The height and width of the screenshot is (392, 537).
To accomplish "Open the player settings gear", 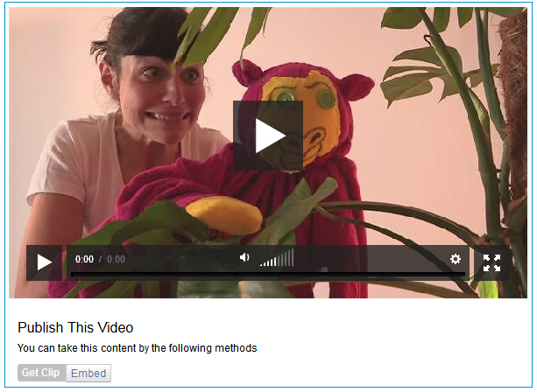I will click(456, 259).
